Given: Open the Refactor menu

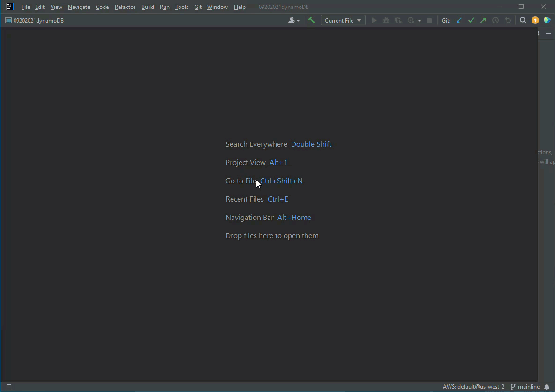Looking at the screenshot, I should pyautogui.click(x=125, y=7).
